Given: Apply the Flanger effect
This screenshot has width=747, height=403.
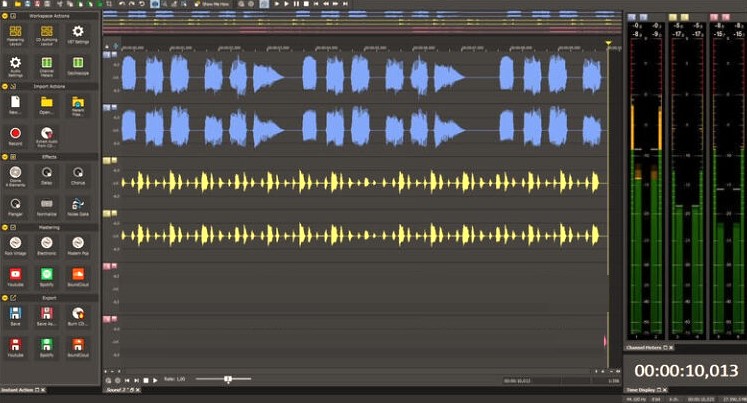Looking at the screenshot, I should click(x=15, y=207).
